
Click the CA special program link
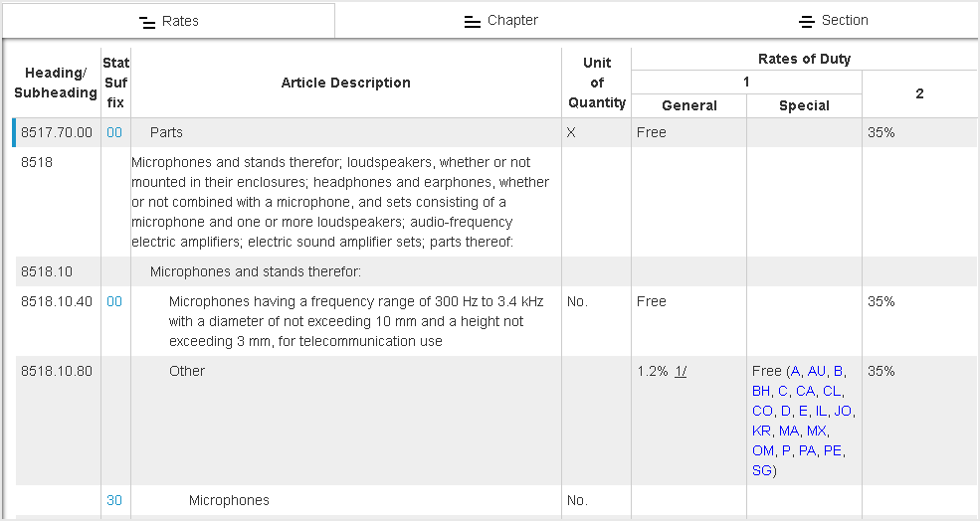[x=805, y=391]
